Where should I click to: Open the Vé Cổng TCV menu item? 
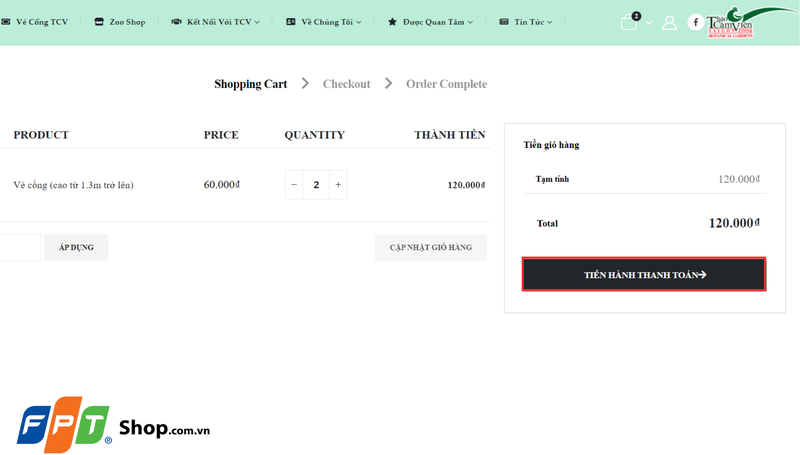(42, 22)
